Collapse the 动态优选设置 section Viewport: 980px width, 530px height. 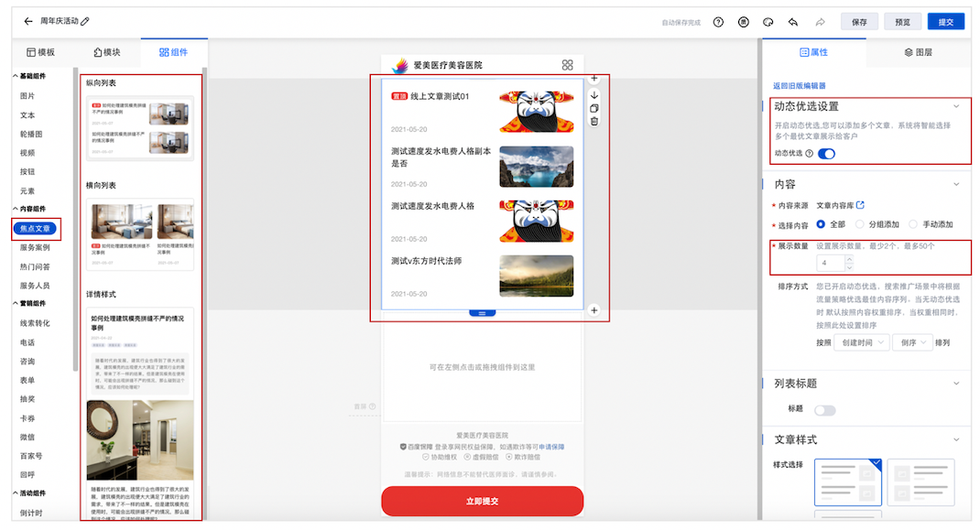(x=956, y=107)
